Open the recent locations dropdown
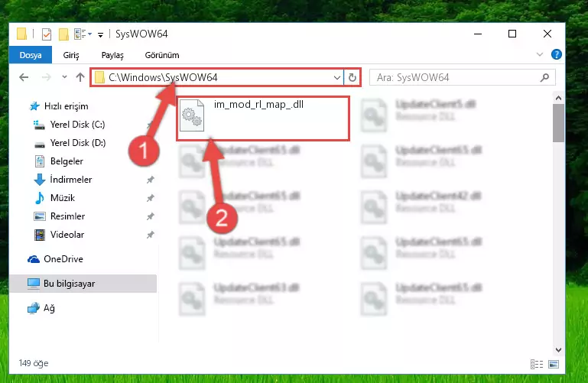This screenshot has height=383, width=588. 64,77
